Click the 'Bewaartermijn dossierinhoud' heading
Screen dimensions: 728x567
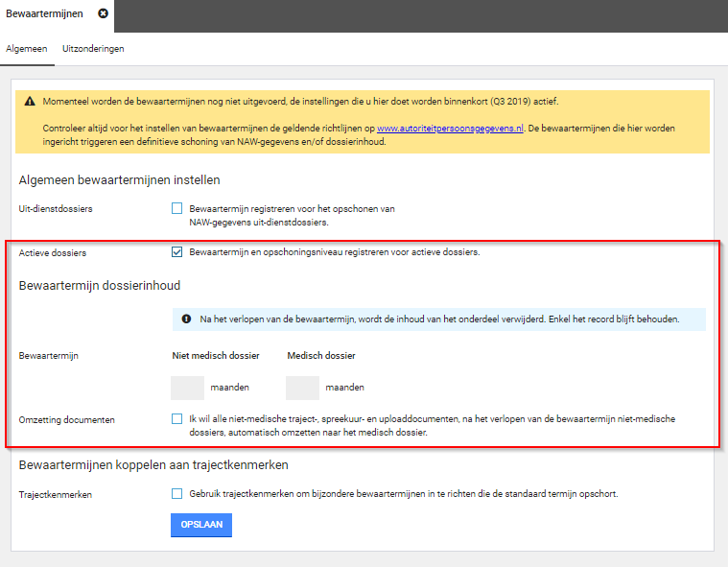(100, 285)
